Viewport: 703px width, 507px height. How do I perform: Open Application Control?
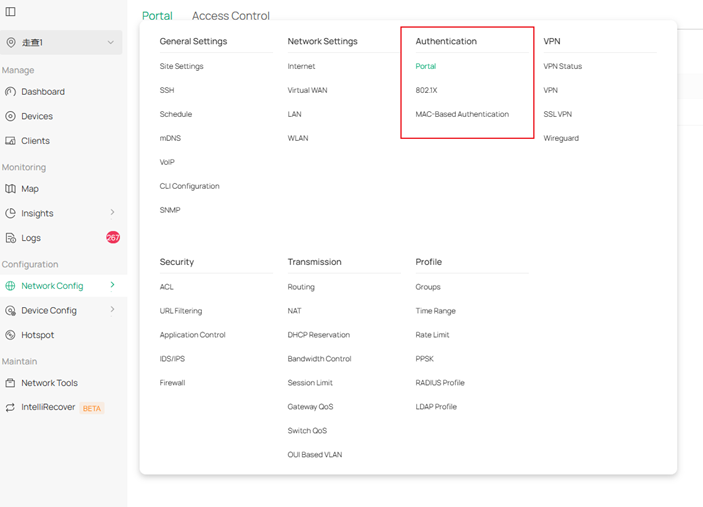point(192,335)
